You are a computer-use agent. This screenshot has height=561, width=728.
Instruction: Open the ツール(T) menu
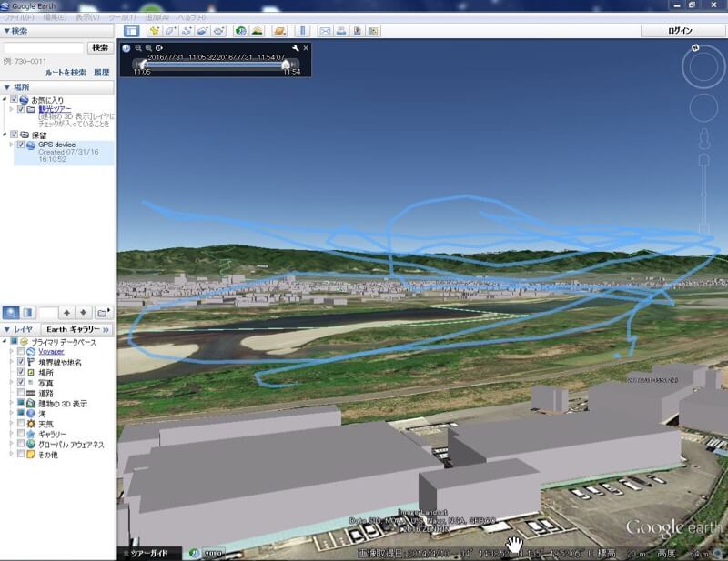pyautogui.click(x=122, y=17)
